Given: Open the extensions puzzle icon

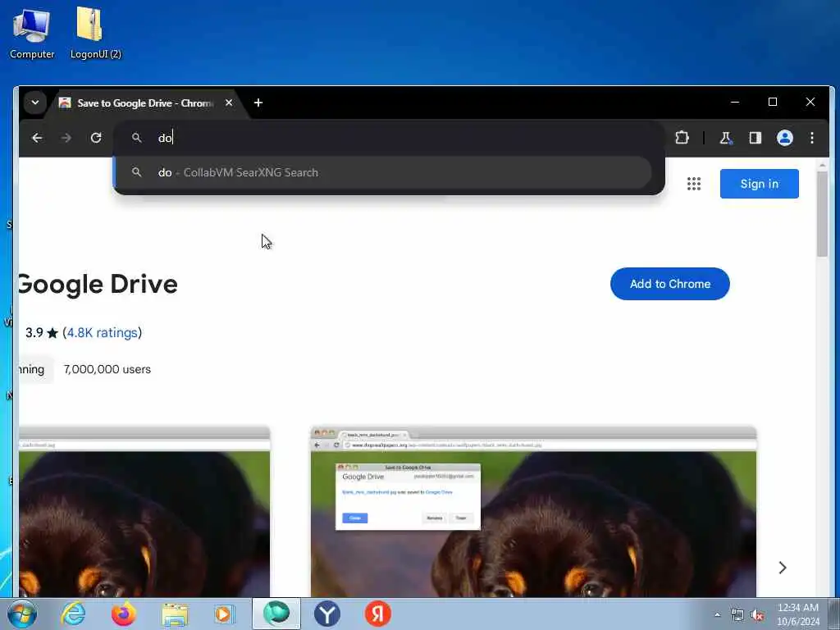Looking at the screenshot, I should click(682, 138).
